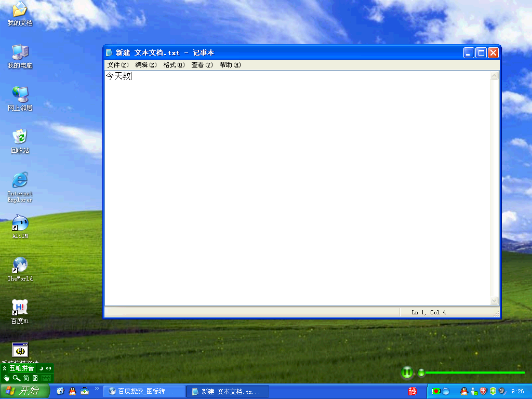Image resolution: width=532 pixels, height=399 pixels.
Task: Collapse the IME bar with the double chevron
Action: pos(4,368)
